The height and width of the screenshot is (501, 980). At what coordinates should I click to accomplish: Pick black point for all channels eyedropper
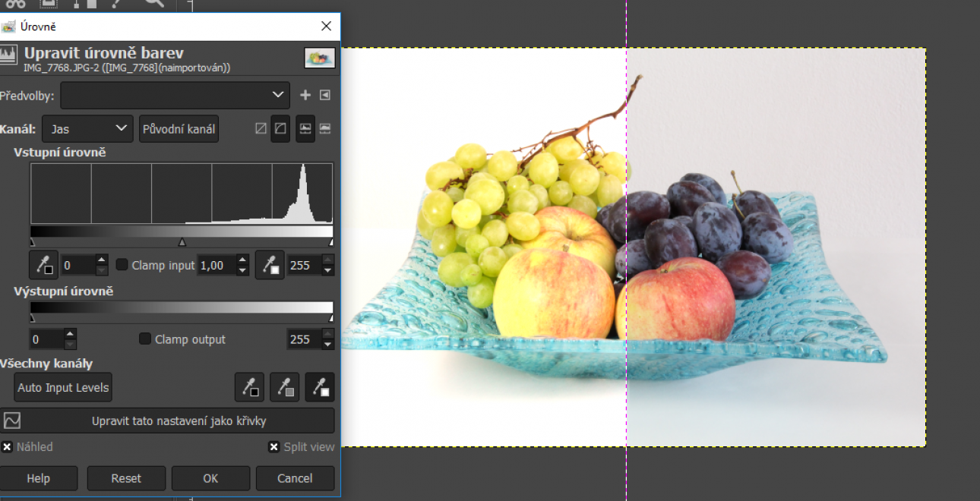(249, 387)
